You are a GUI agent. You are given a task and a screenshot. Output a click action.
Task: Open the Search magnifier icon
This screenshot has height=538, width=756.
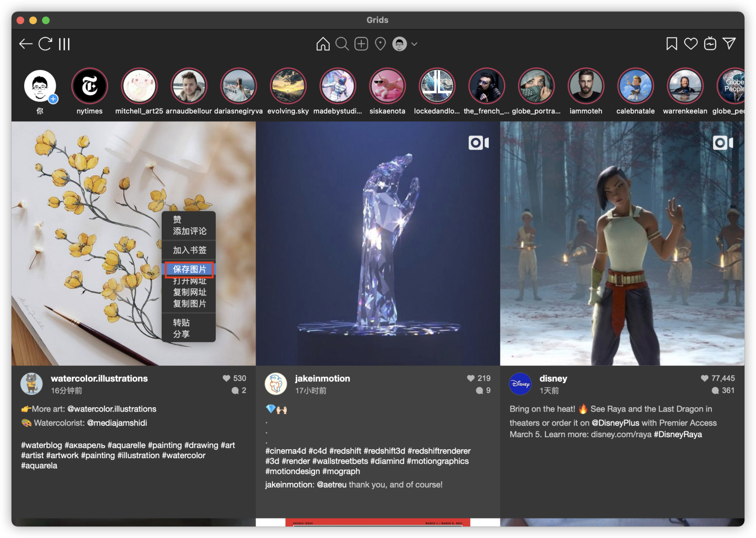342,44
